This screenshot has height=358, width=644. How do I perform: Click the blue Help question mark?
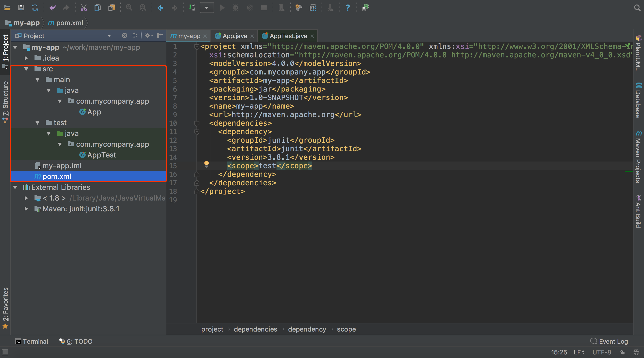[348, 8]
